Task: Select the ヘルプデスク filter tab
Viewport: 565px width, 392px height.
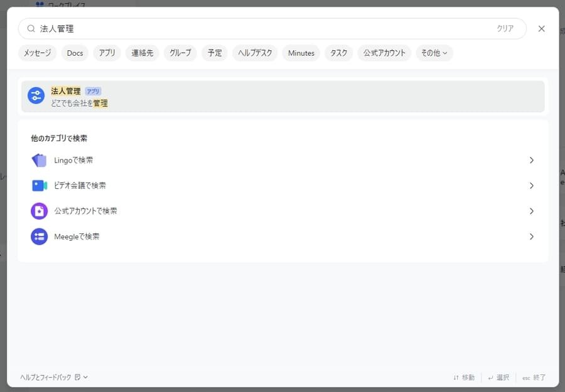Action: pos(254,53)
